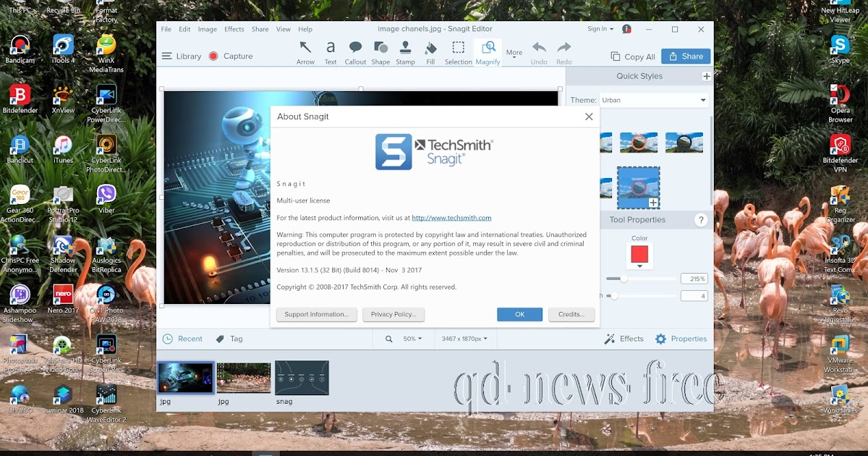Pick the Shape tool

(380, 53)
